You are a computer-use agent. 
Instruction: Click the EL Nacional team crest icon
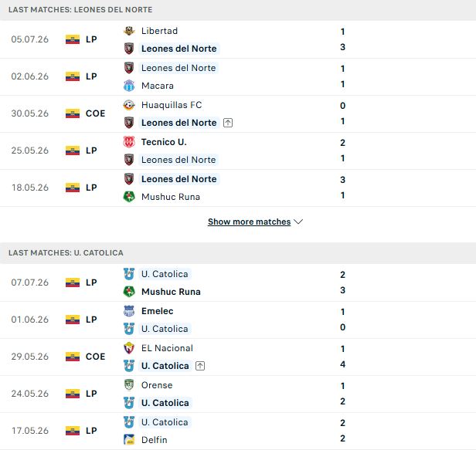coord(129,348)
